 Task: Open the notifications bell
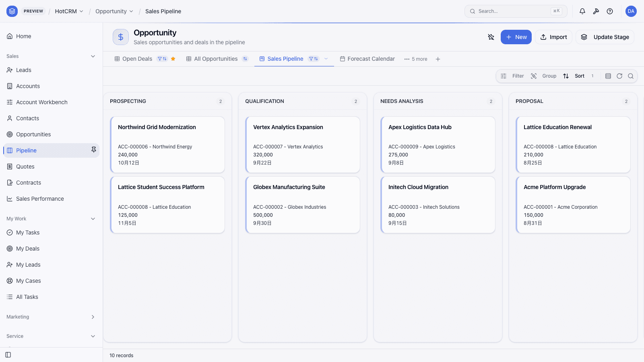[582, 11]
